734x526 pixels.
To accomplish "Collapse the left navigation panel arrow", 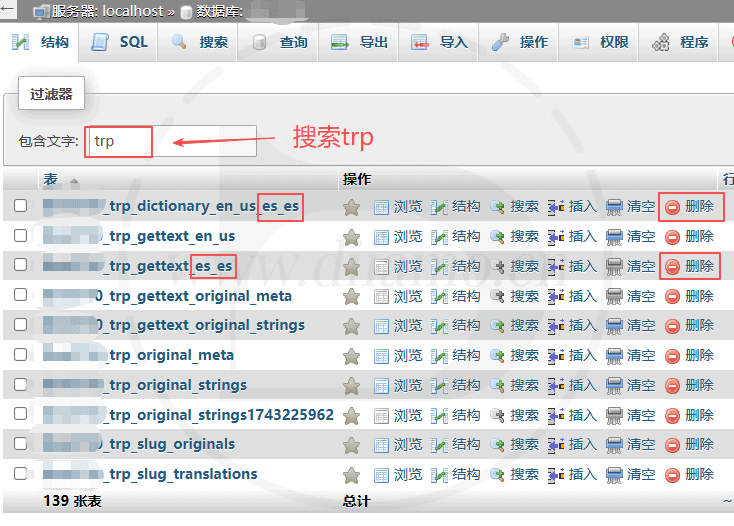I will click(x=8, y=10).
